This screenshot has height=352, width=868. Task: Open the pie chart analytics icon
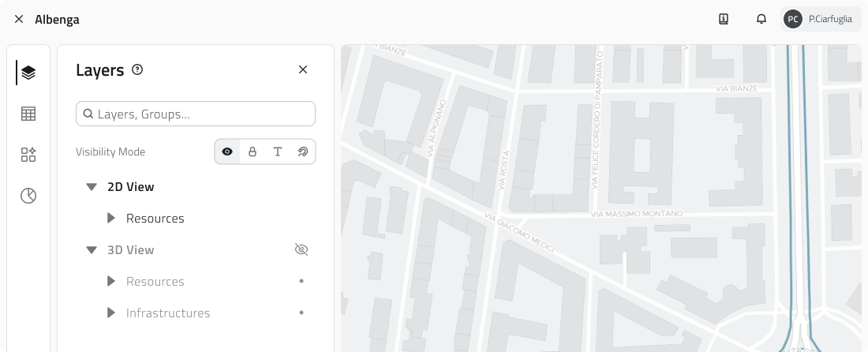point(28,196)
